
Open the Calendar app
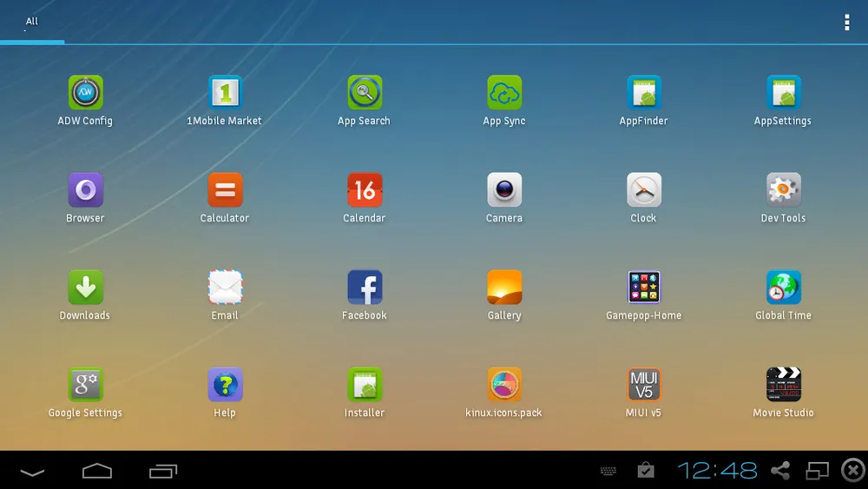click(x=365, y=190)
